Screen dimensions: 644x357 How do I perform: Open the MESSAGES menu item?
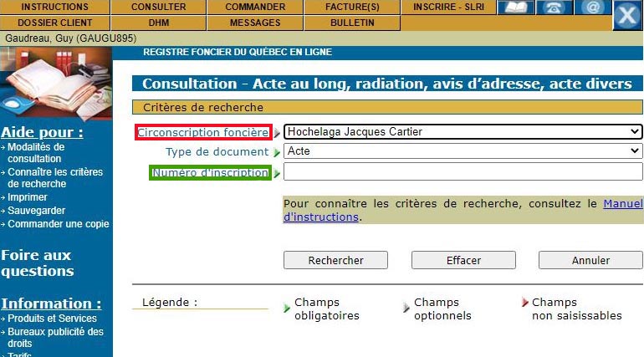coord(255,23)
